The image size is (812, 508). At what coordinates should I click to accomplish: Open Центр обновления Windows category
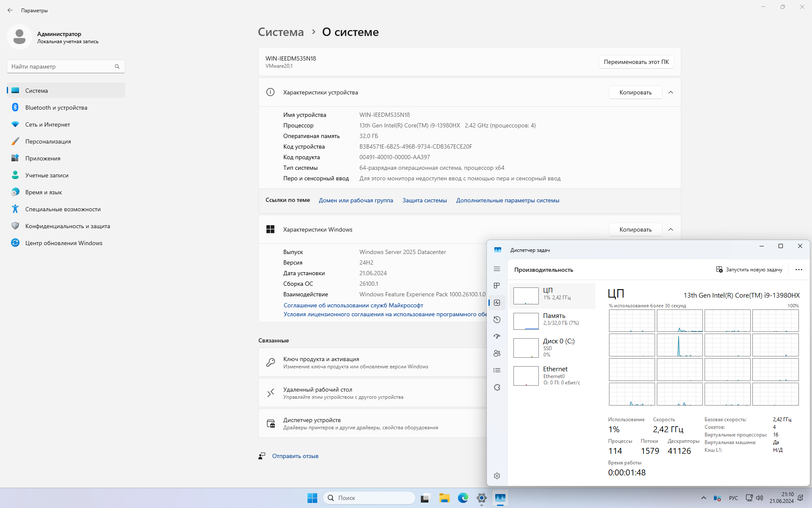pos(66,243)
